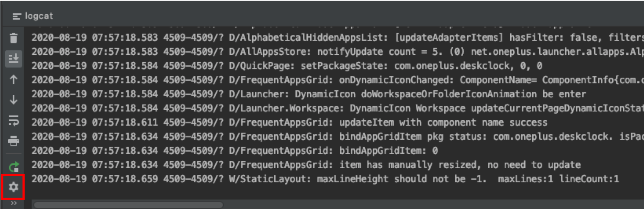The height and width of the screenshot is (209, 644).
Task: Select the D/AlphabeticalHiddenAppsList log line
Action: point(337,37)
